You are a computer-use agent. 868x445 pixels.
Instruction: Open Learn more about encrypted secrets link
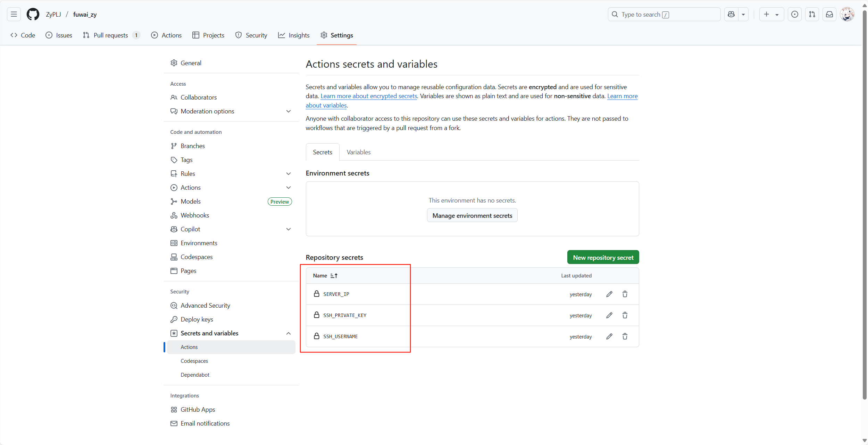pos(368,96)
